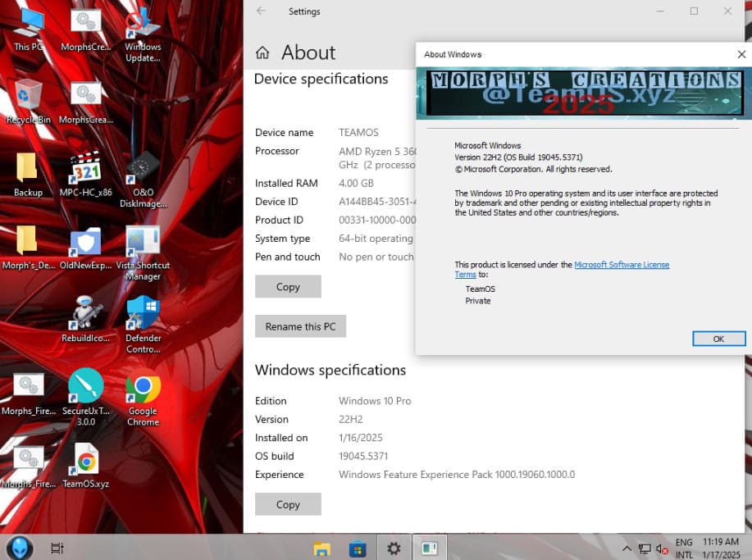
Task: Click the TeamOS licensee name
Action: 480,289
